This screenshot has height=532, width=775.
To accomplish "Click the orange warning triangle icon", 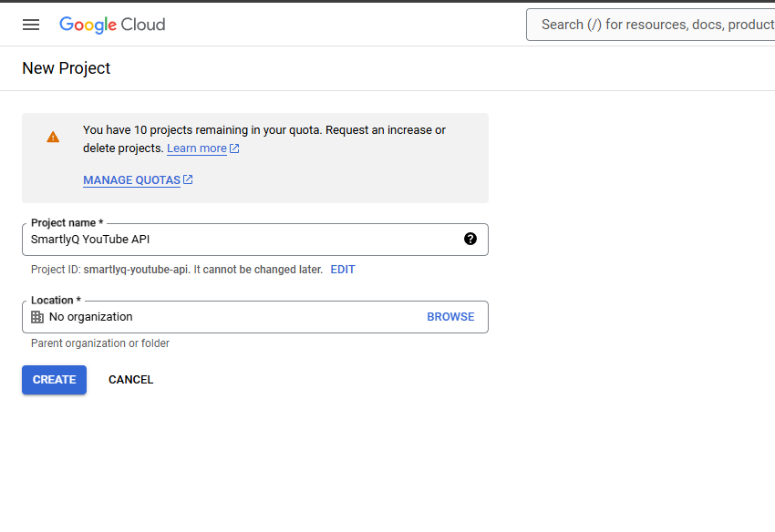I will [x=53, y=138].
